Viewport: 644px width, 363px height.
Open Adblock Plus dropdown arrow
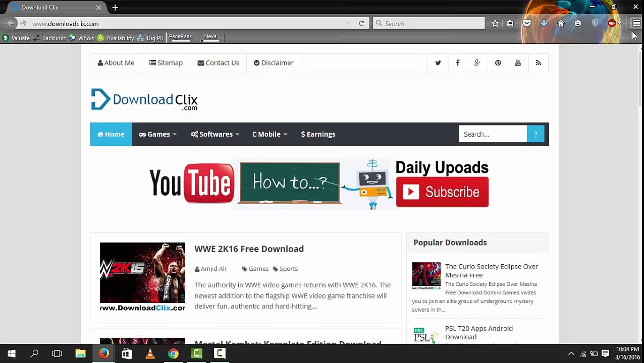tap(619, 24)
